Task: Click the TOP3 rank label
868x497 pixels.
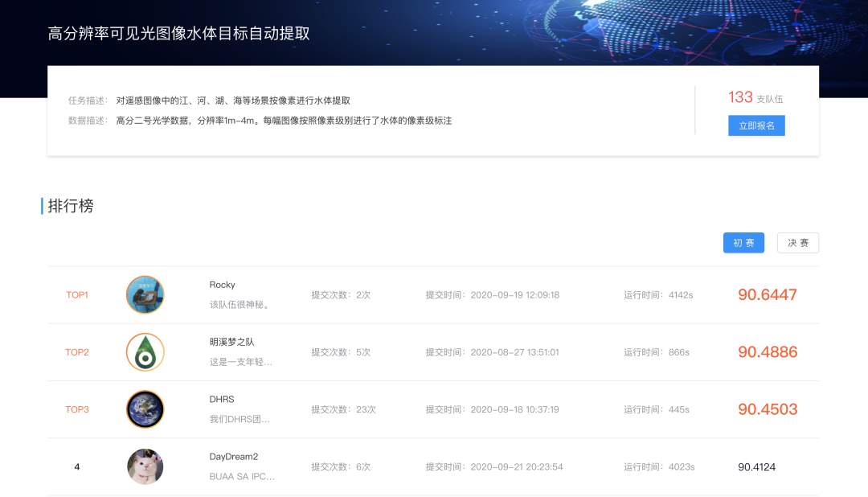Action: (77, 409)
